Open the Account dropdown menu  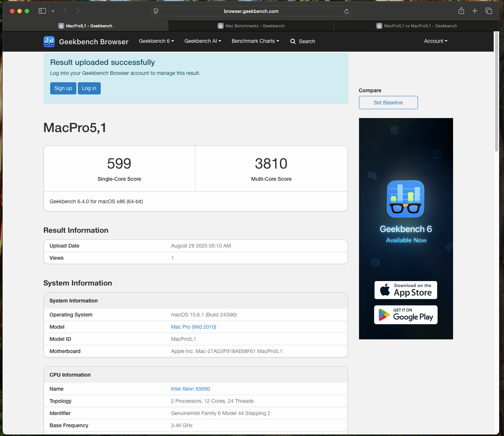point(435,41)
